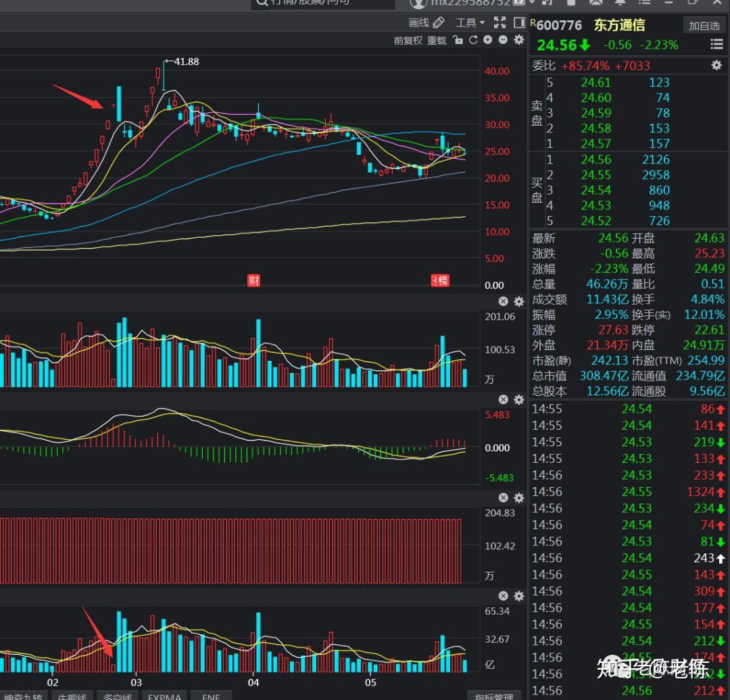The height and width of the screenshot is (700, 730).
Task: Switch to the ENE indicator tab
Action: [x=211, y=696]
